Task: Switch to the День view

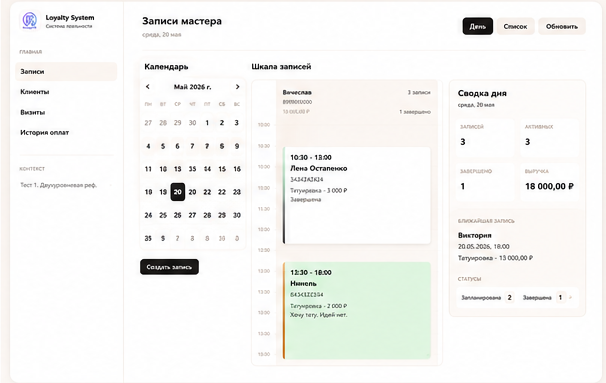Action: 478,26
